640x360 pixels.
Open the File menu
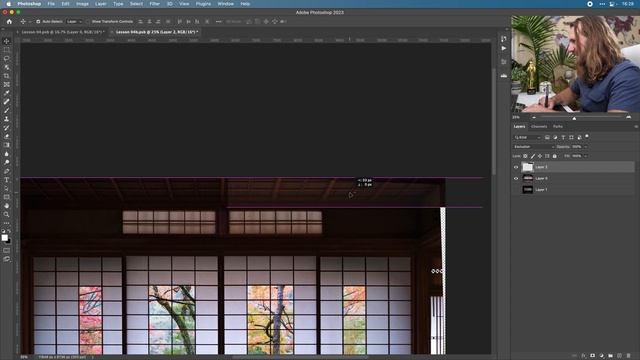click(x=51, y=4)
